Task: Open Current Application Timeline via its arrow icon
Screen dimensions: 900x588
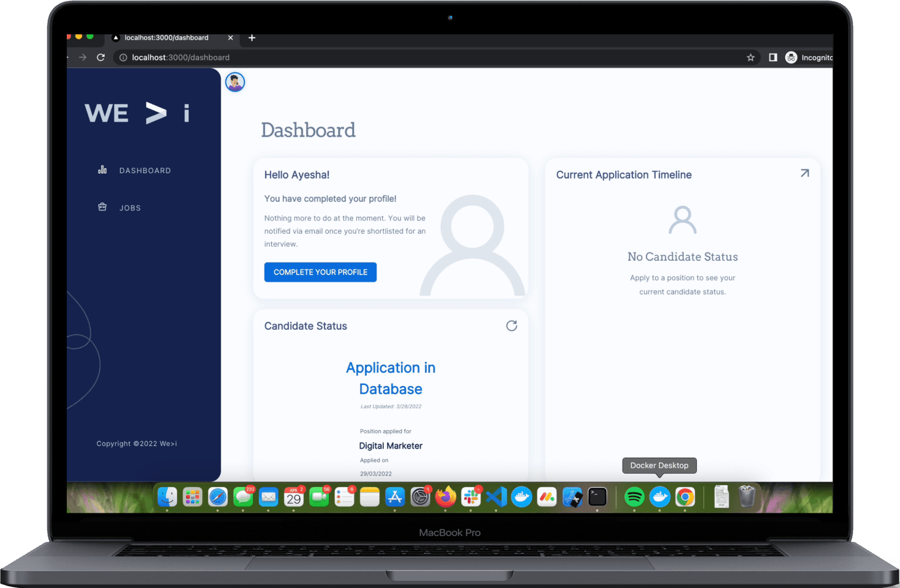Action: [804, 173]
